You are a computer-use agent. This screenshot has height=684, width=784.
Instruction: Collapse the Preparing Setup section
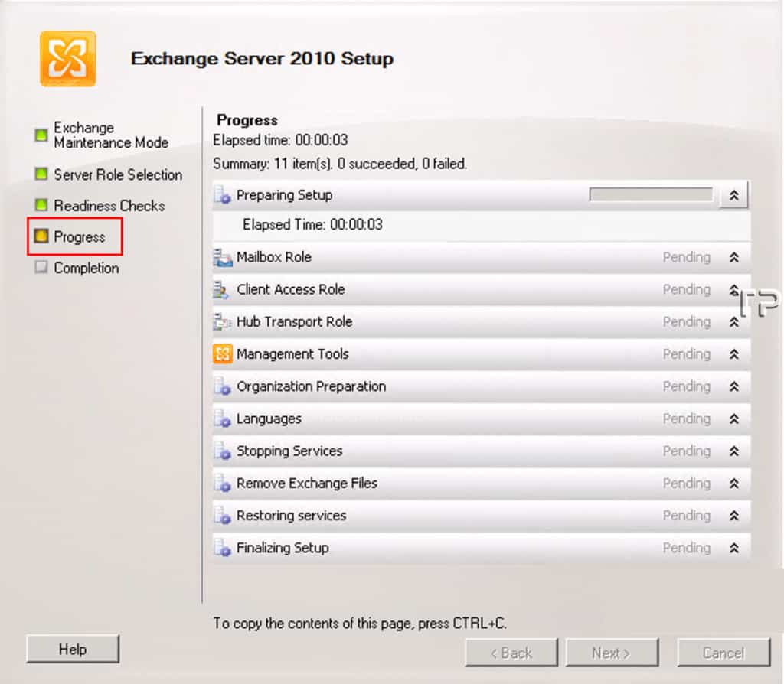point(734,195)
